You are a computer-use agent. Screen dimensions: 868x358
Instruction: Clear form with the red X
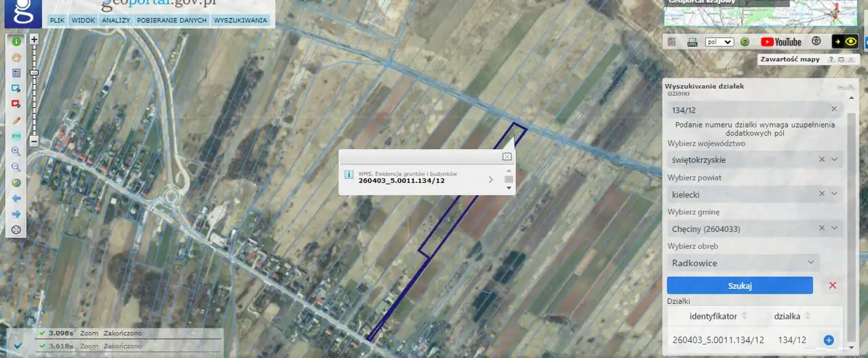click(x=833, y=285)
